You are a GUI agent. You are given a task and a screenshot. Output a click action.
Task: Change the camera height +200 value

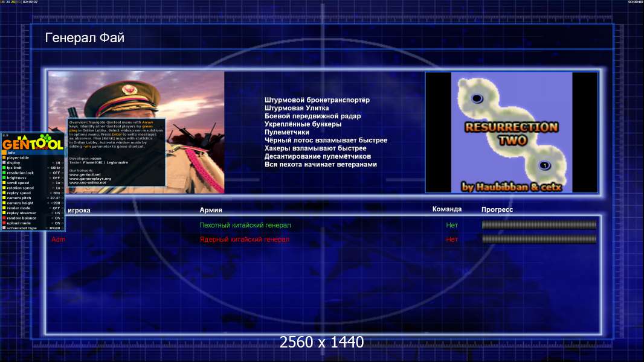click(x=56, y=203)
